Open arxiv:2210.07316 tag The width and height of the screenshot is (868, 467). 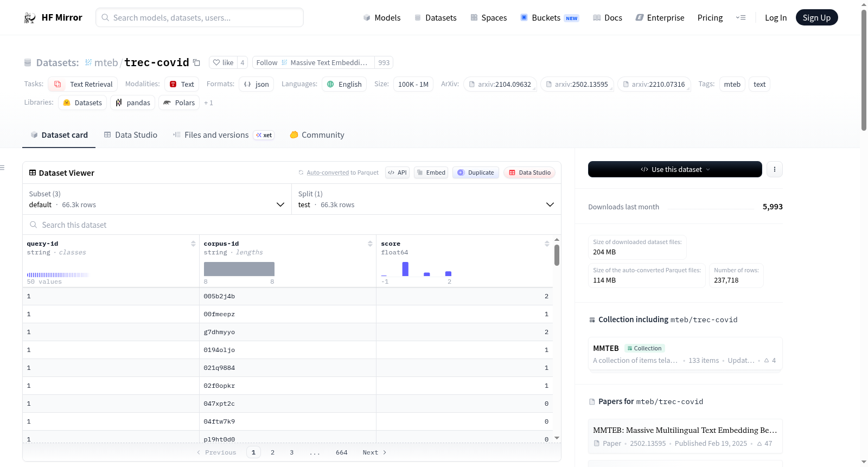[654, 84]
